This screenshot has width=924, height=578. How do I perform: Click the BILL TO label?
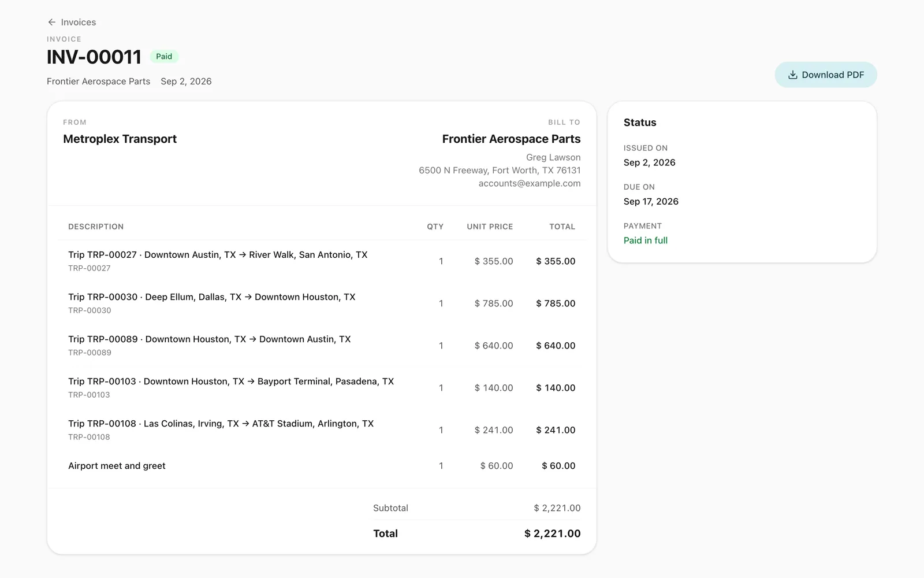tap(564, 123)
